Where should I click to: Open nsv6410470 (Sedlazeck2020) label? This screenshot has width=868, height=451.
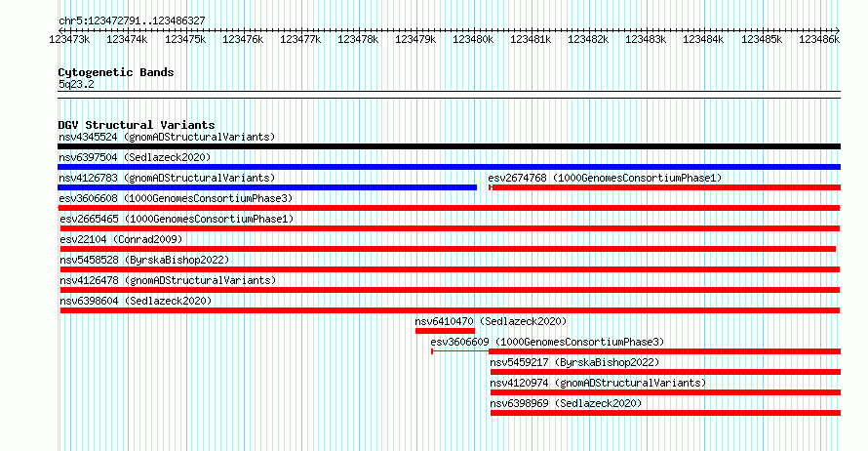click(x=491, y=321)
